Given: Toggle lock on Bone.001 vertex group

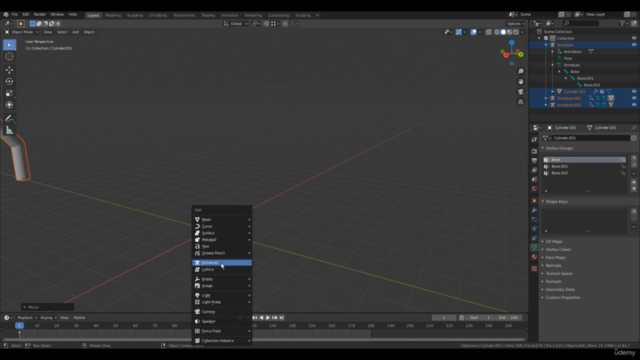Looking at the screenshot, I should tap(623, 167).
